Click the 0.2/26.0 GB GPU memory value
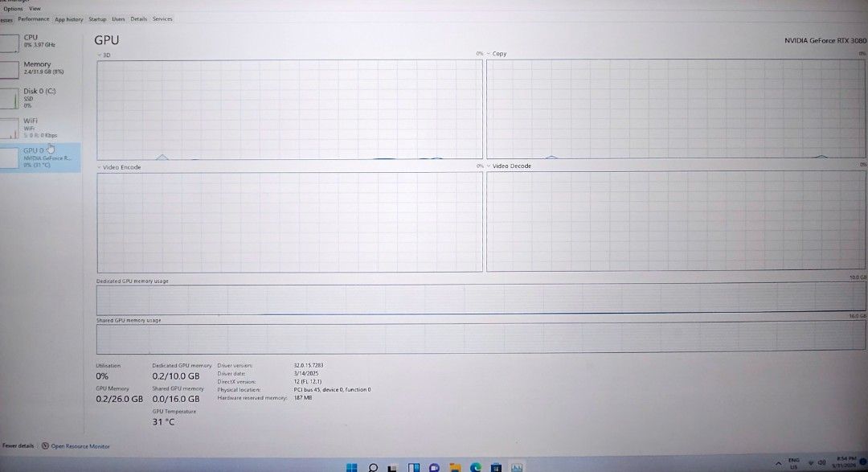 (x=119, y=399)
